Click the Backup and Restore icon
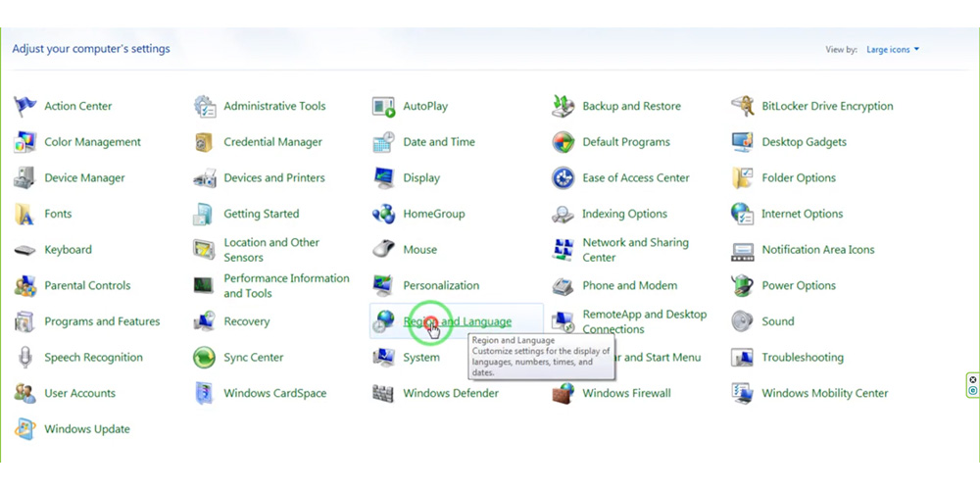Image resolution: width=980 pixels, height=490 pixels. tap(563, 106)
